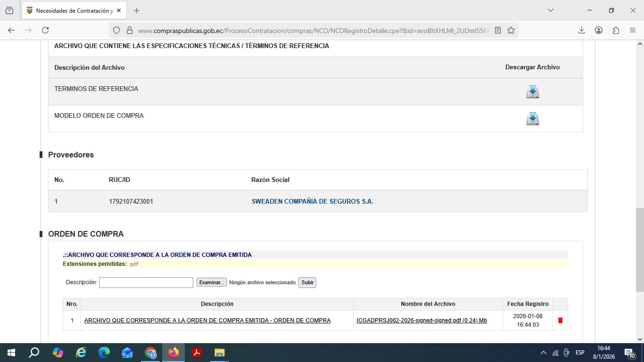Open Adobe Acrobat from the taskbar
Screen dimensions: 644x362
pyautogui.click(x=197, y=353)
